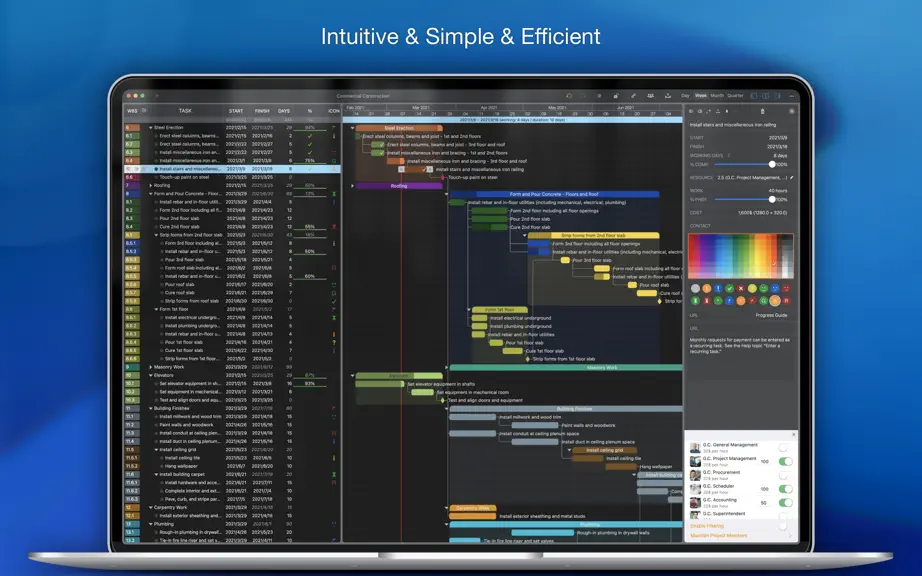Click the TASK column header
Image resolution: width=922 pixels, height=576 pixels.
pyautogui.click(x=185, y=110)
